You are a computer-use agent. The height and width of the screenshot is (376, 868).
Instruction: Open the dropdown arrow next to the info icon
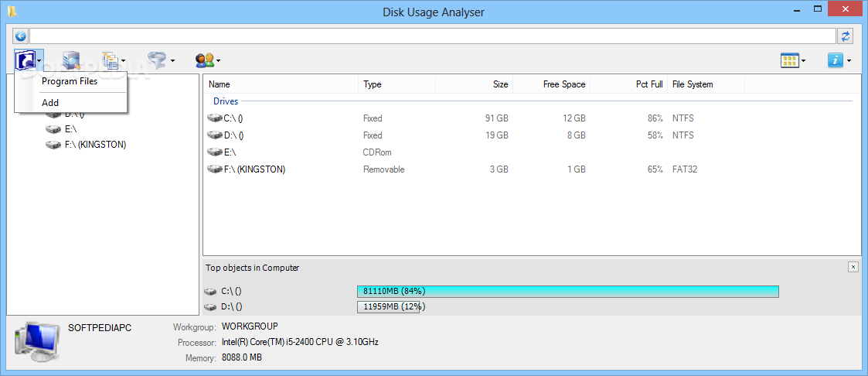coord(849,61)
